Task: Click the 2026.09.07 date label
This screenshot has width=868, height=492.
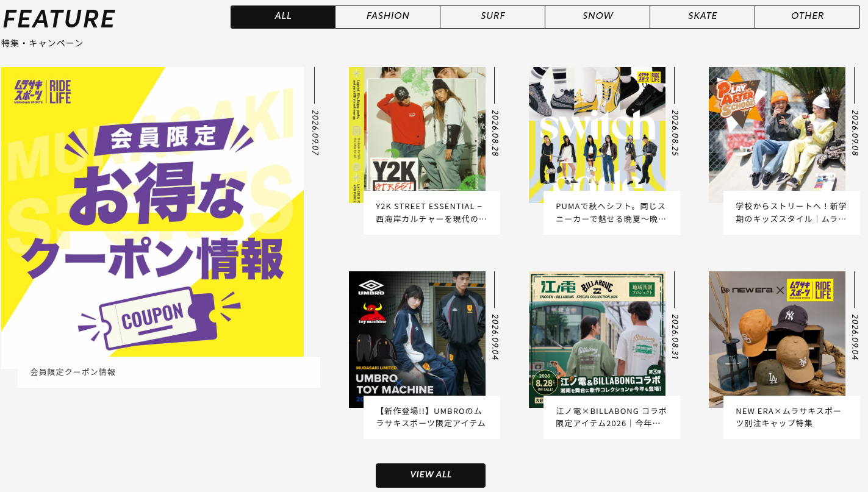Action: pyautogui.click(x=315, y=133)
